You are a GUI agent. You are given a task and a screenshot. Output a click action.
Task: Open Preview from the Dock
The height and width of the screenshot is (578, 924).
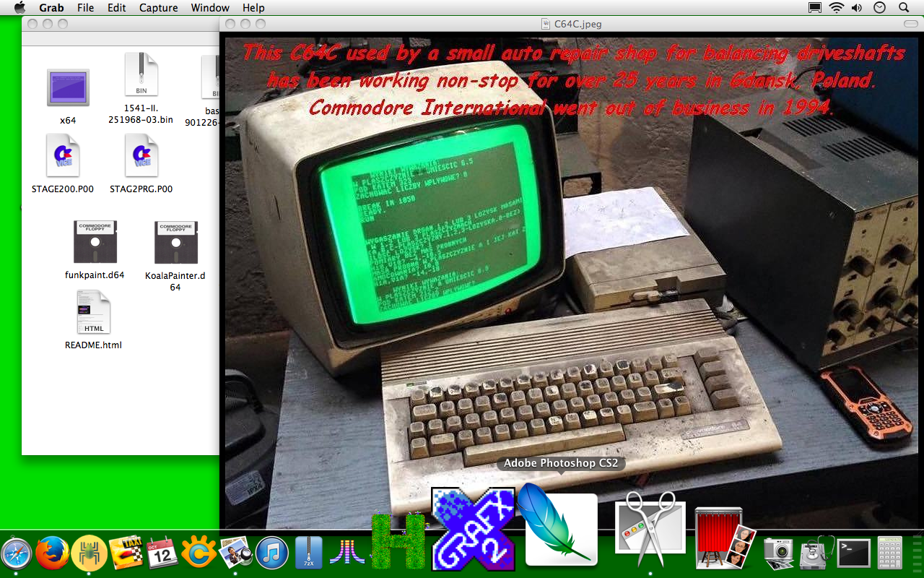pos(235,554)
